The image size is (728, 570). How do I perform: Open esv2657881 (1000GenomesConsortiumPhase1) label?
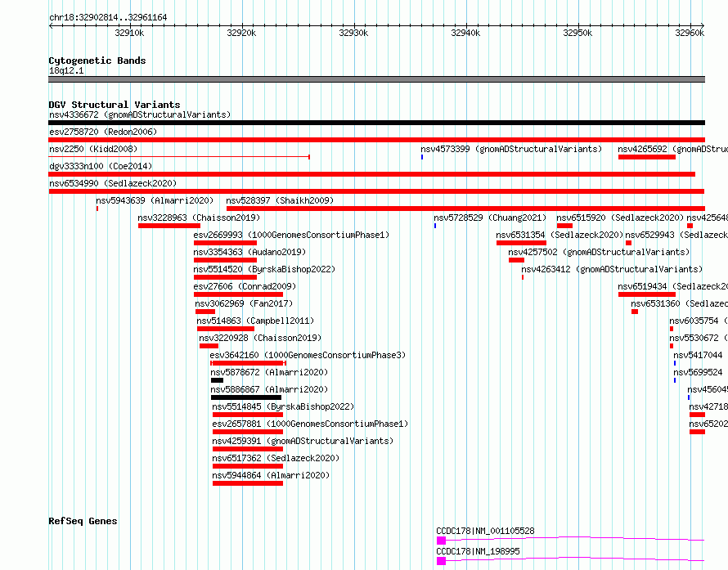310,424
